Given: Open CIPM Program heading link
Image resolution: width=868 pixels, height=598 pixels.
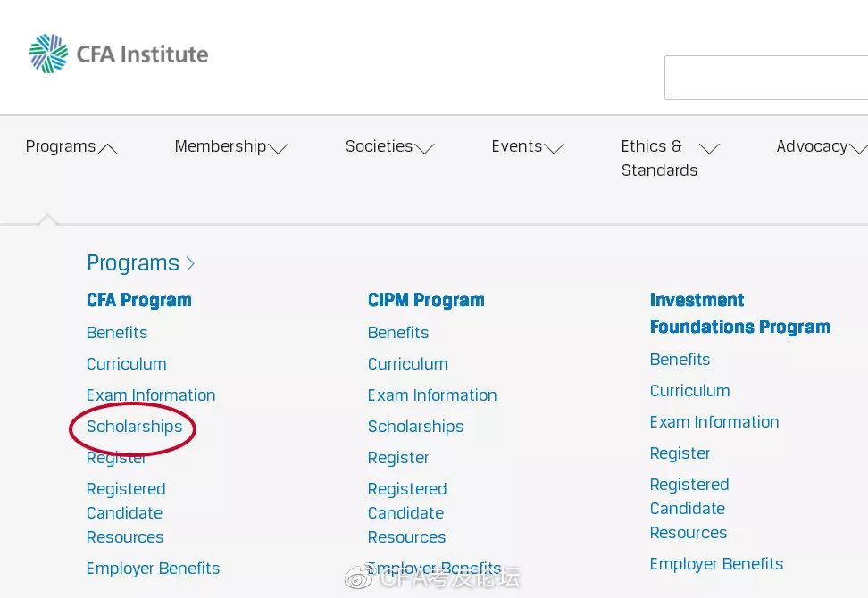Looking at the screenshot, I should point(426,300).
